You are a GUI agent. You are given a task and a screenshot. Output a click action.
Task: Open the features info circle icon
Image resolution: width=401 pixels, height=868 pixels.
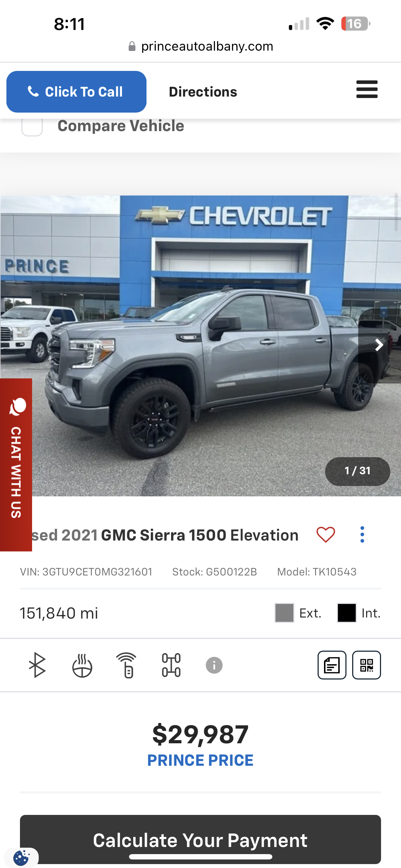coord(214,665)
